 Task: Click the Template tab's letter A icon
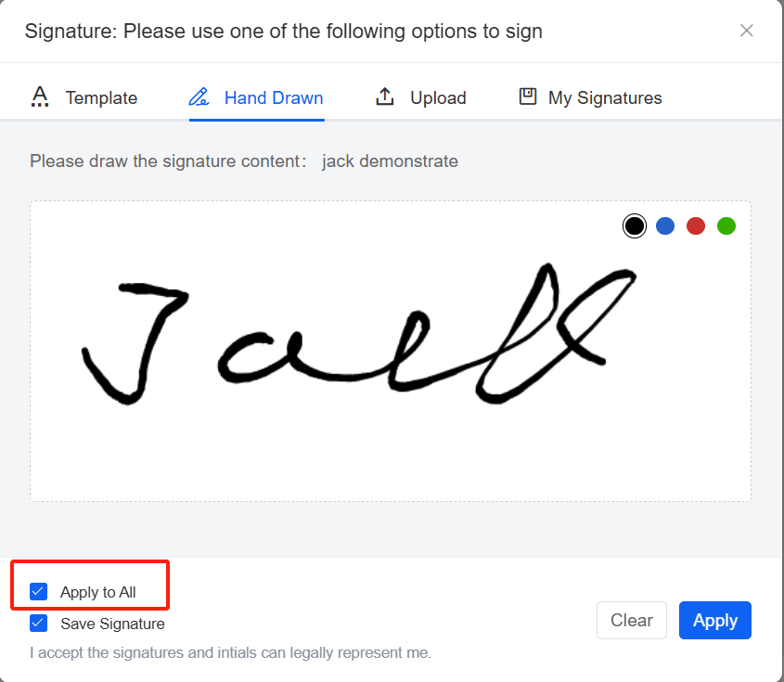(39, 97)
